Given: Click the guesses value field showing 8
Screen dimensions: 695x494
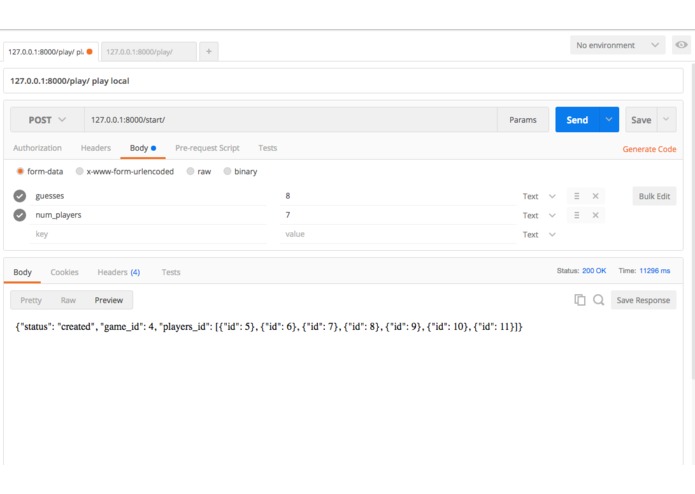Looking at the screenshot, I should (x=399, y=196).
